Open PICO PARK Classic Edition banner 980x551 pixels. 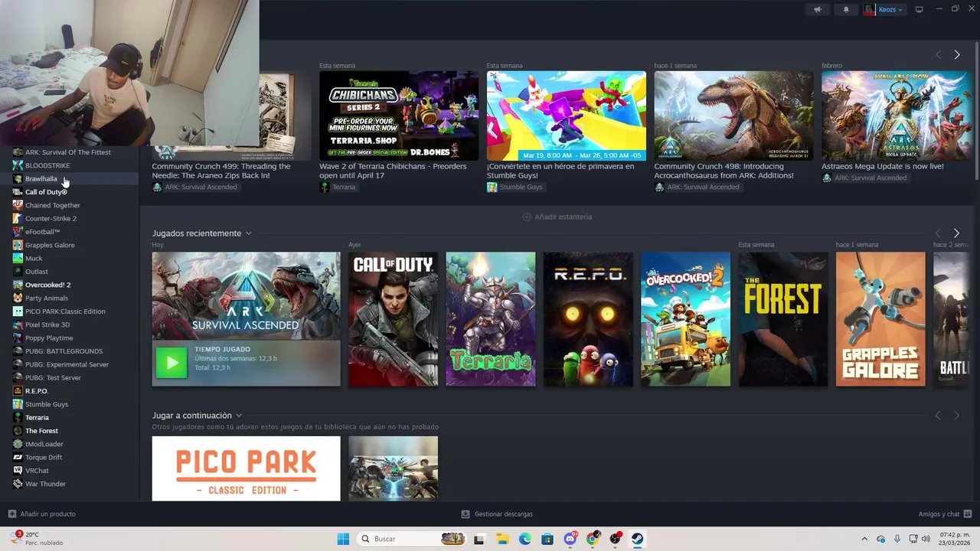[246, 468]
